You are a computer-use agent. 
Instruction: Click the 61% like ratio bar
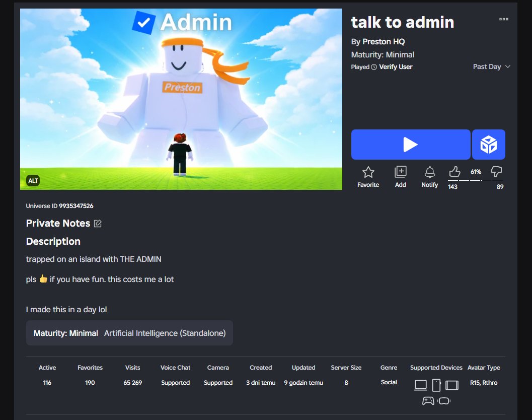(x=476, y=180)
